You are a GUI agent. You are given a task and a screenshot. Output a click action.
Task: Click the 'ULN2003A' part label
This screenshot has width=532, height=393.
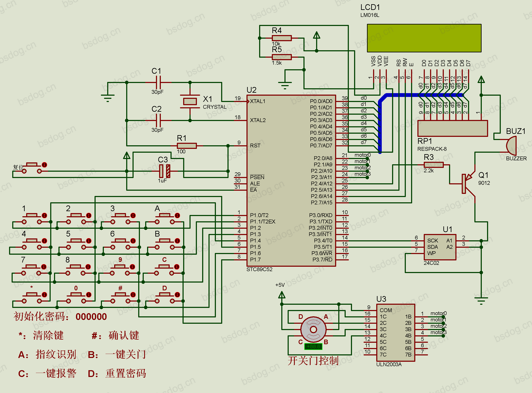[x=389, y=364]
